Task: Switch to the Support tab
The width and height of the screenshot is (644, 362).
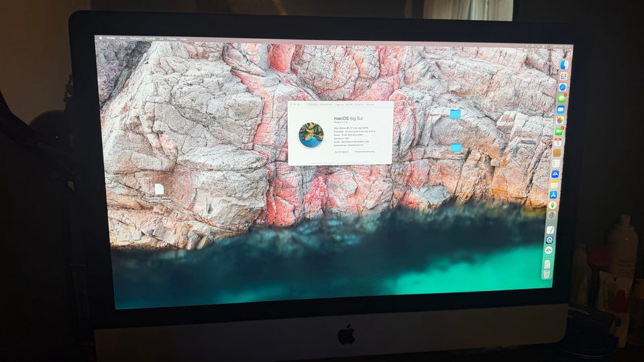Action: pos(359,105)
